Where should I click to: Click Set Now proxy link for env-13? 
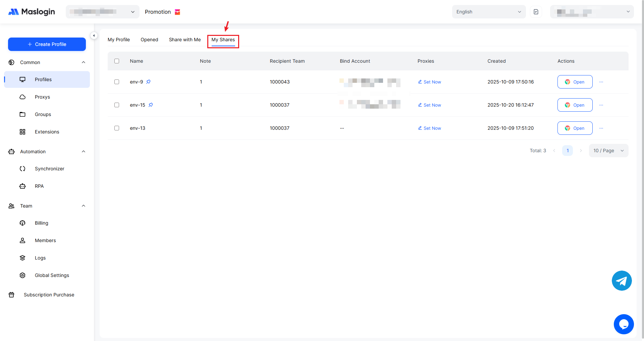[x=430, y=128]
